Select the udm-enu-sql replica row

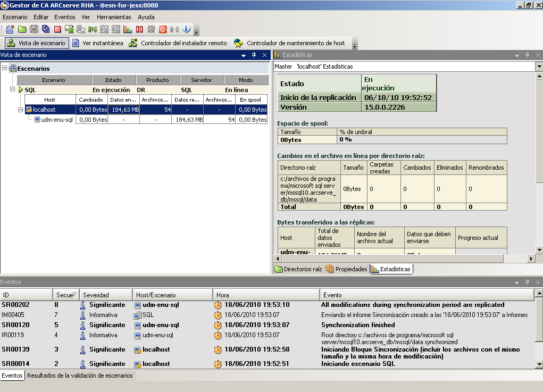pyautogui.click(x=56, y=120)
